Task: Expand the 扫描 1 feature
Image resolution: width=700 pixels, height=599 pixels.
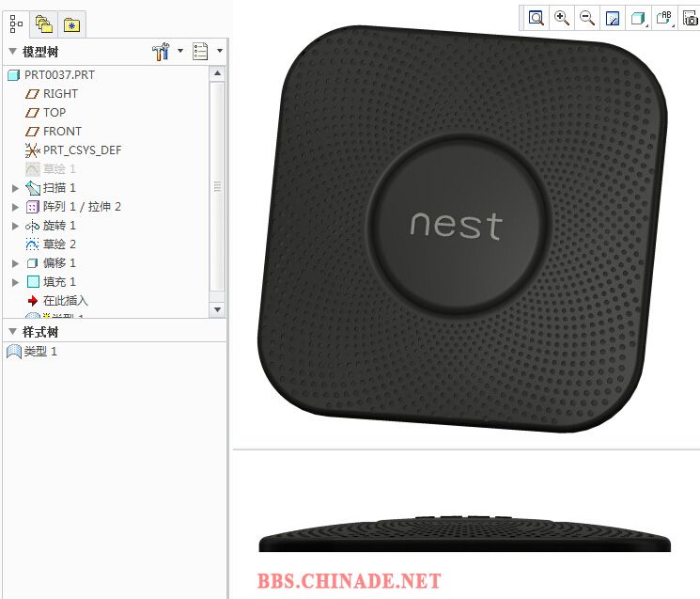Action: [15, 188]
